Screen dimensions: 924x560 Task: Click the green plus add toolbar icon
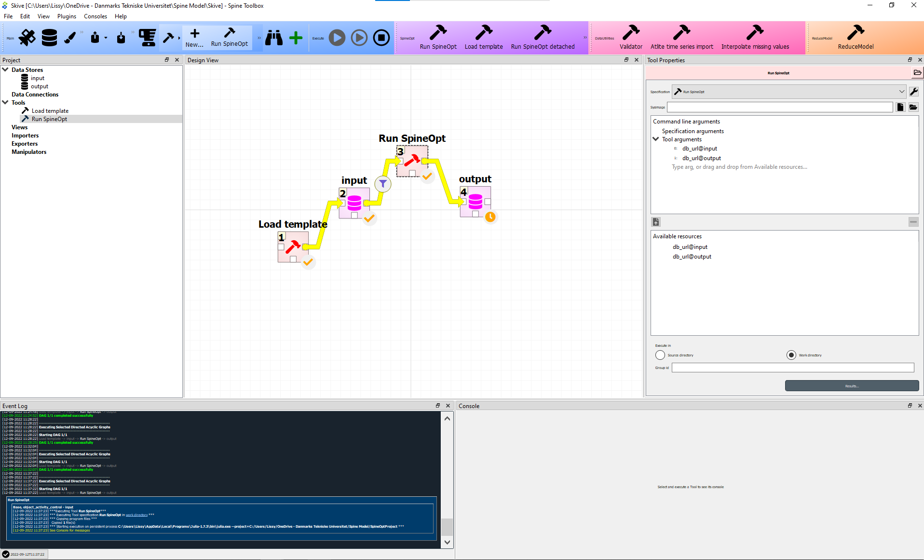pyautogui.click(x=296, y=38)
